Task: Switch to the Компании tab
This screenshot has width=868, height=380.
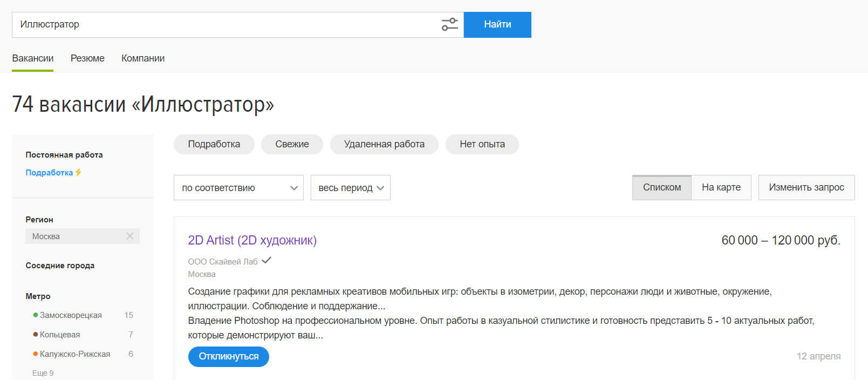Action: click(143, 58)
